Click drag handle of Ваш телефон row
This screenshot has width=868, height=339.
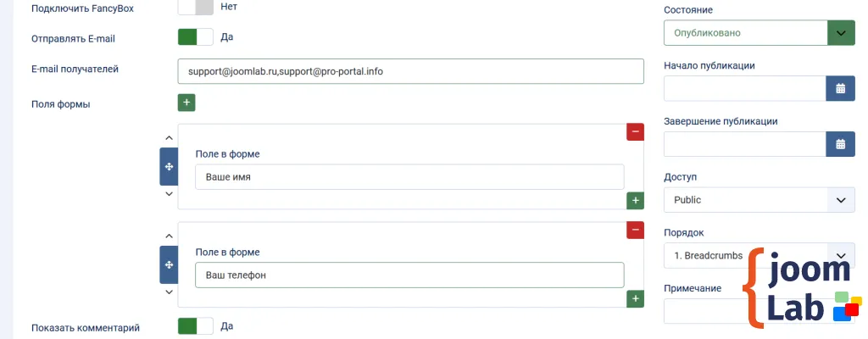169,265
